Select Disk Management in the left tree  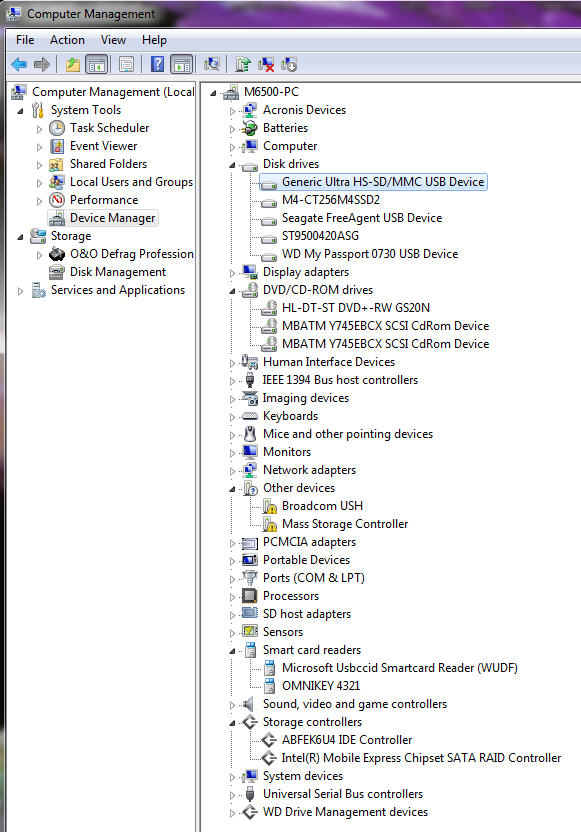pyautogui.click(x=118, y=272)
